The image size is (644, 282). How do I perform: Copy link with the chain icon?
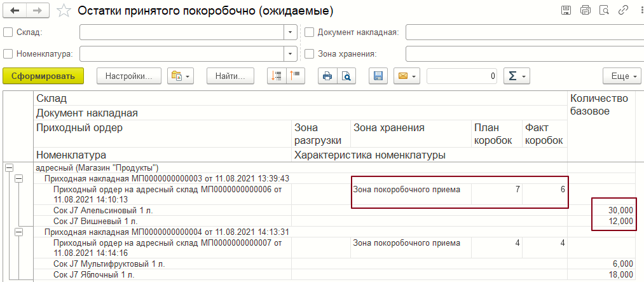(x=623, y=11)
